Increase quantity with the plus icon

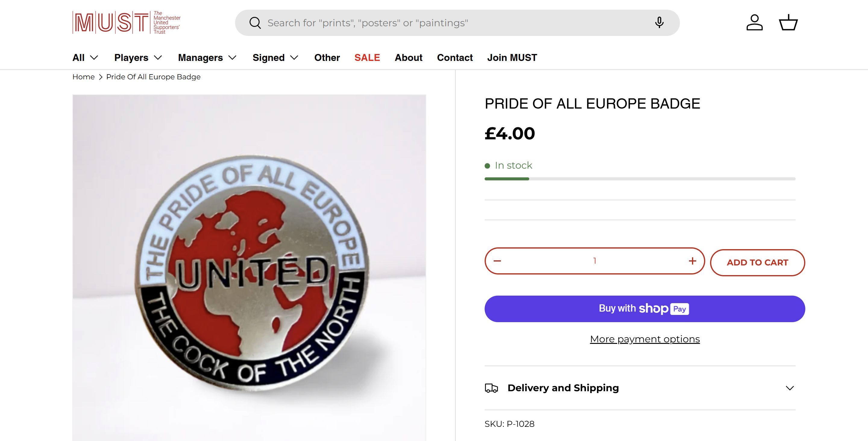[x=693, y=261]
